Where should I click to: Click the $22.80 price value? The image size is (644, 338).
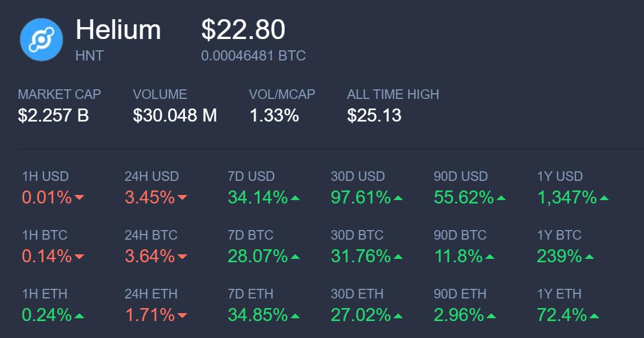pyautogui.click(x=243, y=29)
